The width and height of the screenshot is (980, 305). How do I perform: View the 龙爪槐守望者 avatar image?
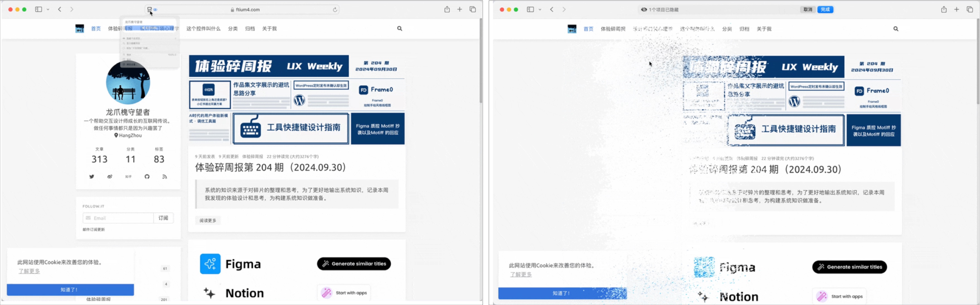click(x=128, y=83)
